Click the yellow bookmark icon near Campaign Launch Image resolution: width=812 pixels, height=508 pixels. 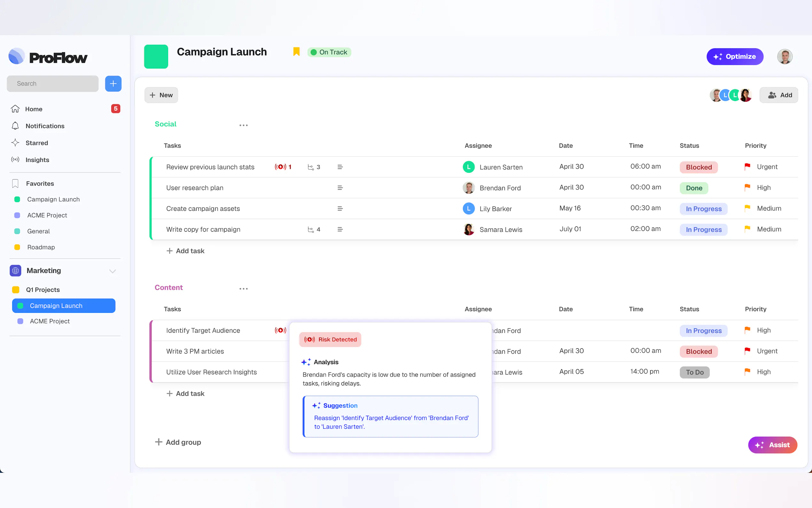click(x=296, y=52)
